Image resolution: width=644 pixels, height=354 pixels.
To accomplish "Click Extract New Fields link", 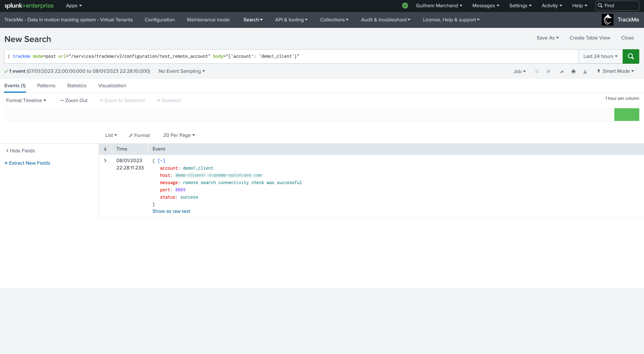I will tap(27, 163).
